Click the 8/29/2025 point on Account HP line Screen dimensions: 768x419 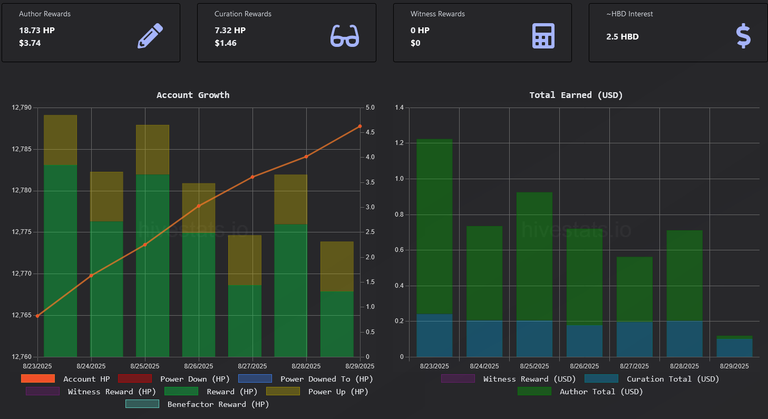(x=360, y=126)
